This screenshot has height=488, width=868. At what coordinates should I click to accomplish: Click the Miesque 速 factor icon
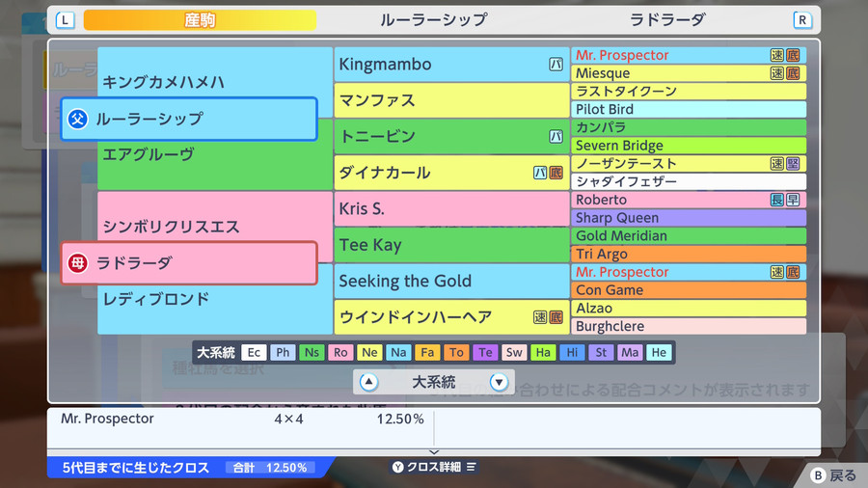tap(777, 73)
